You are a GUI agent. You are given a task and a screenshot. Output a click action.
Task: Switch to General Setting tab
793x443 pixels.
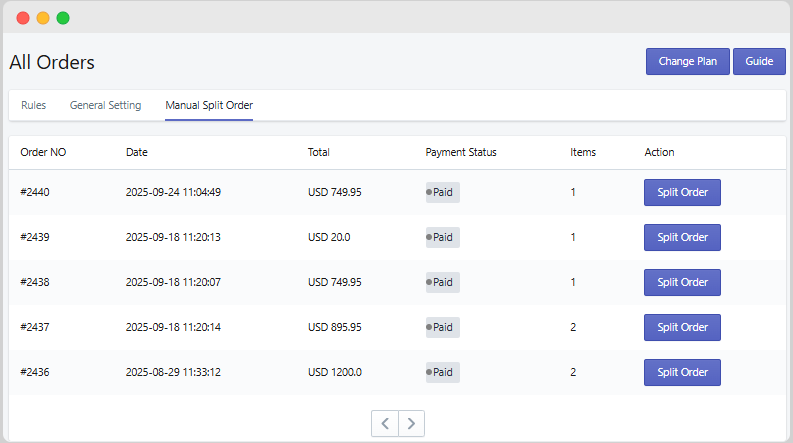[105, 105]
